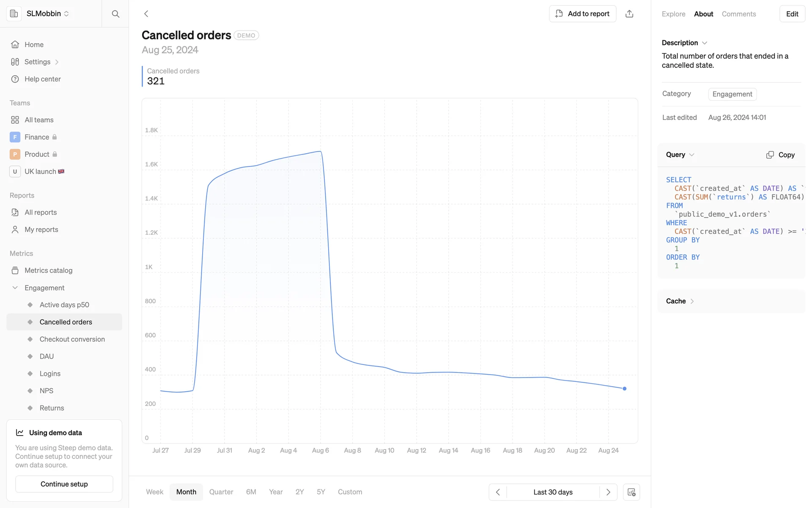The image size is (812, 508).
Task: Click the Add to report button
Action: pos(582,14)
